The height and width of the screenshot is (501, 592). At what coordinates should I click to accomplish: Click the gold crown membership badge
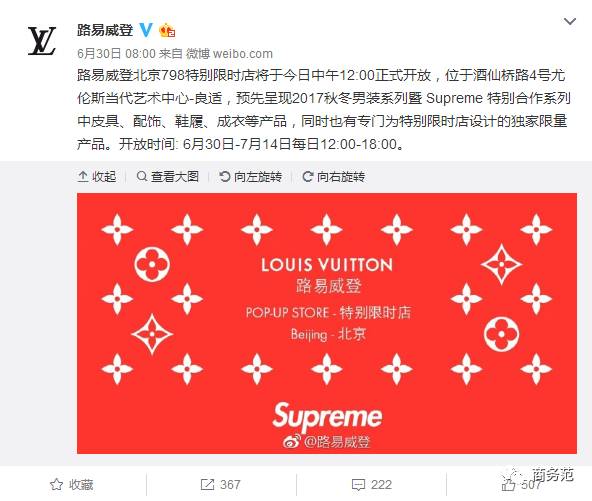167,30
